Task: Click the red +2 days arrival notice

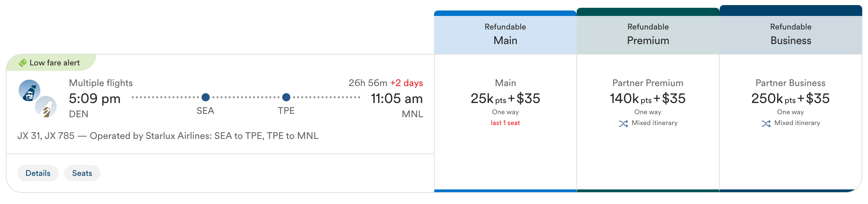Action: click(x=406, y=83)
